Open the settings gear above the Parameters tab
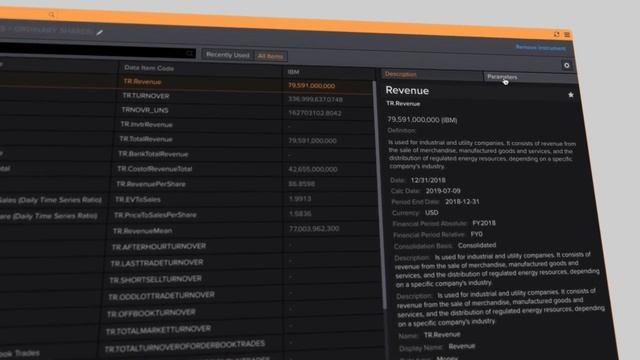 pos(567,65)
